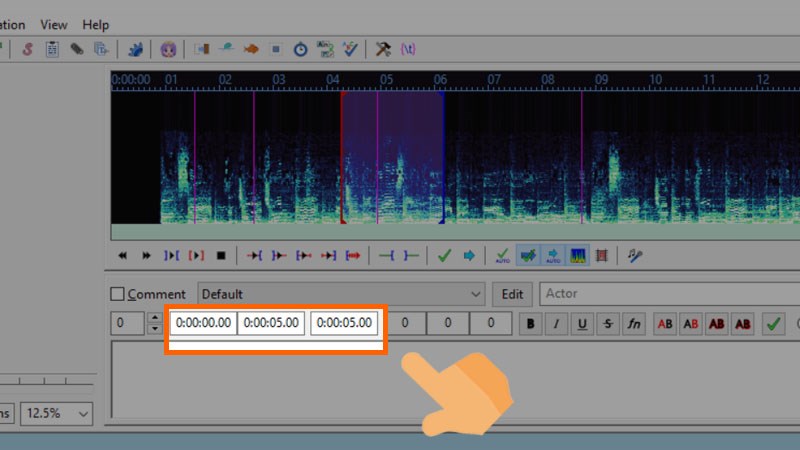
Task: Click the right margin field
Action: coord(447,323)
